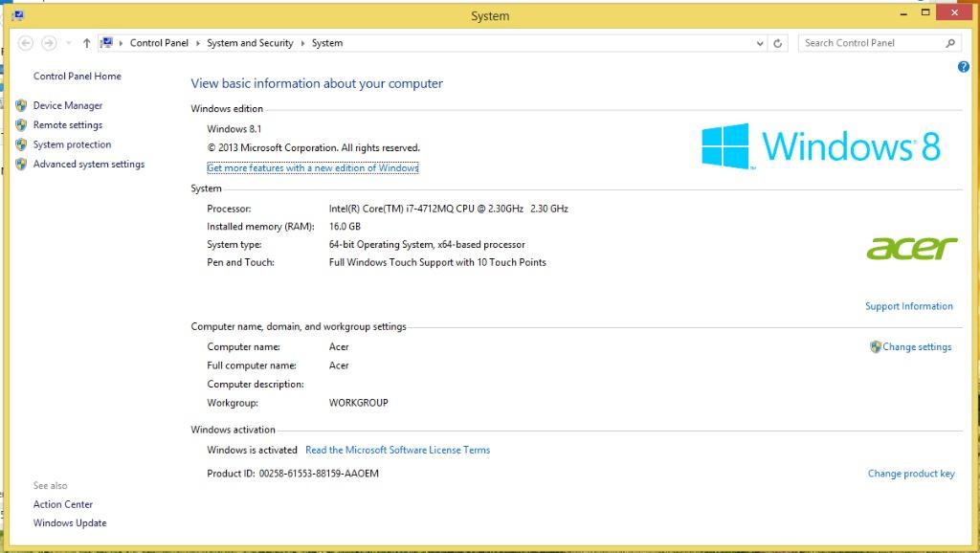Open Help with the blue question mark
This screenshot has width=980, height=553.
[963, 67]
